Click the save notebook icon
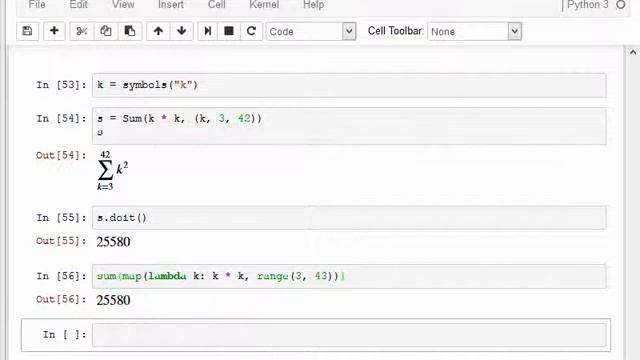 (x=27, y=31)
